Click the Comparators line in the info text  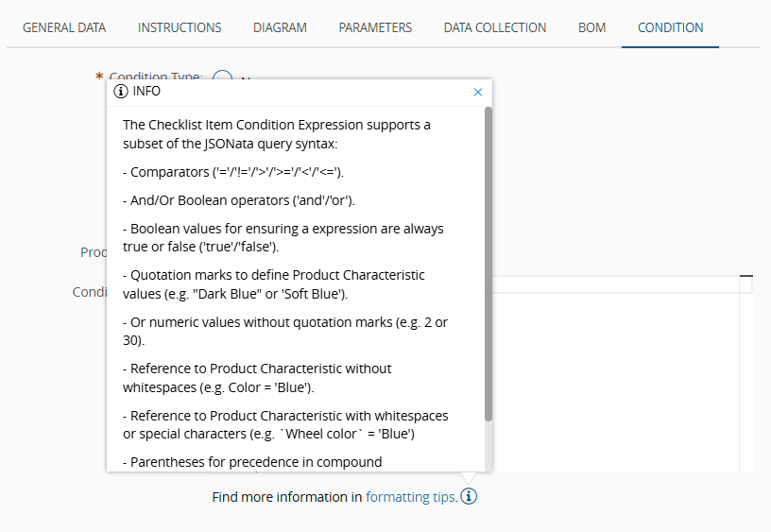[233, 172]
